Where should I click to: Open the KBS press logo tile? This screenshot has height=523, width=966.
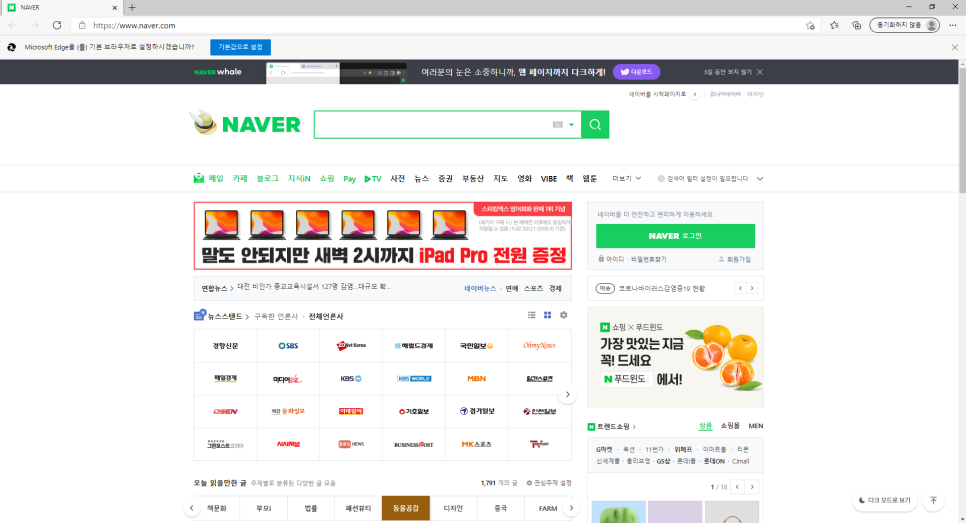point(351,379)
